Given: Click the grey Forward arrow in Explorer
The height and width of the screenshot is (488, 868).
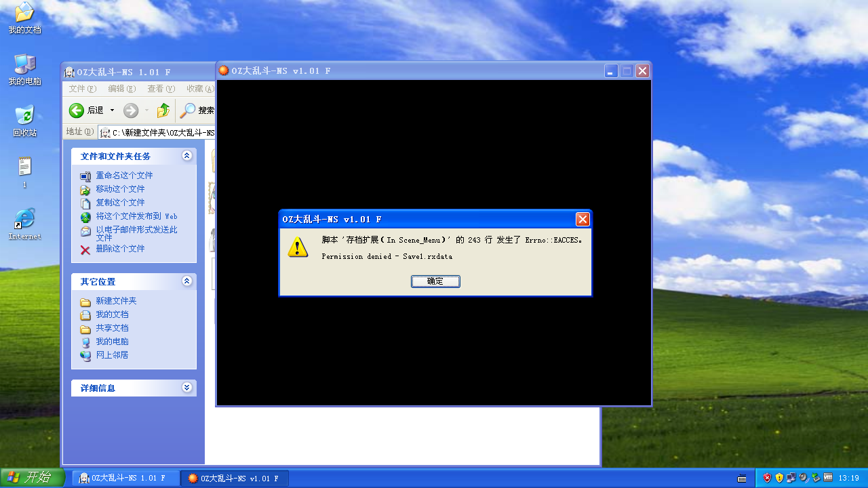Looking at the screenshot, I should click(x=131, y=110).
